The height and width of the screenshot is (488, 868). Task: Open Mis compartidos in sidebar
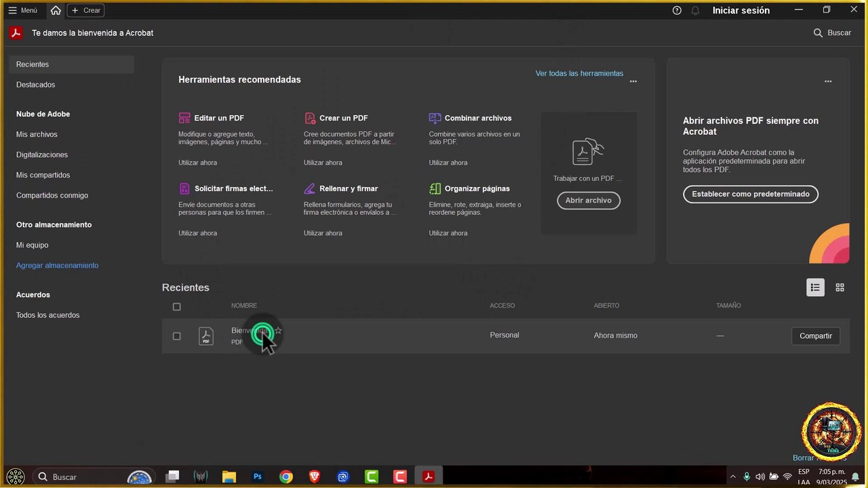43,175
